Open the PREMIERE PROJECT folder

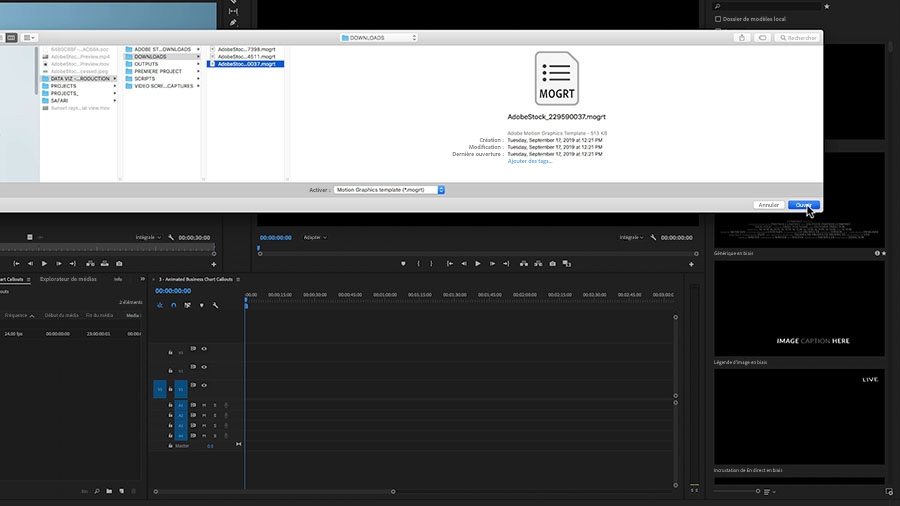162,72
